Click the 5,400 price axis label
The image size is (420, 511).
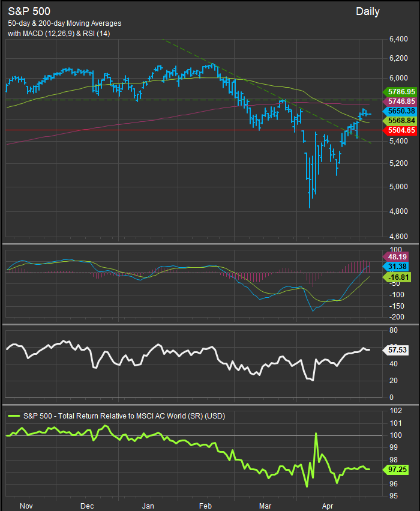[x=398, y=141]
